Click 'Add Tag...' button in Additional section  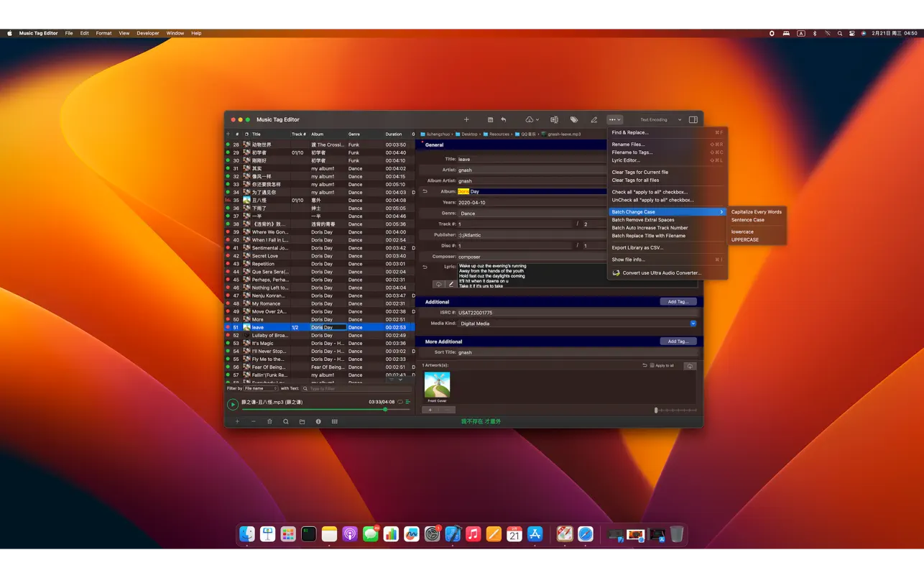click(x=678, y=302)
